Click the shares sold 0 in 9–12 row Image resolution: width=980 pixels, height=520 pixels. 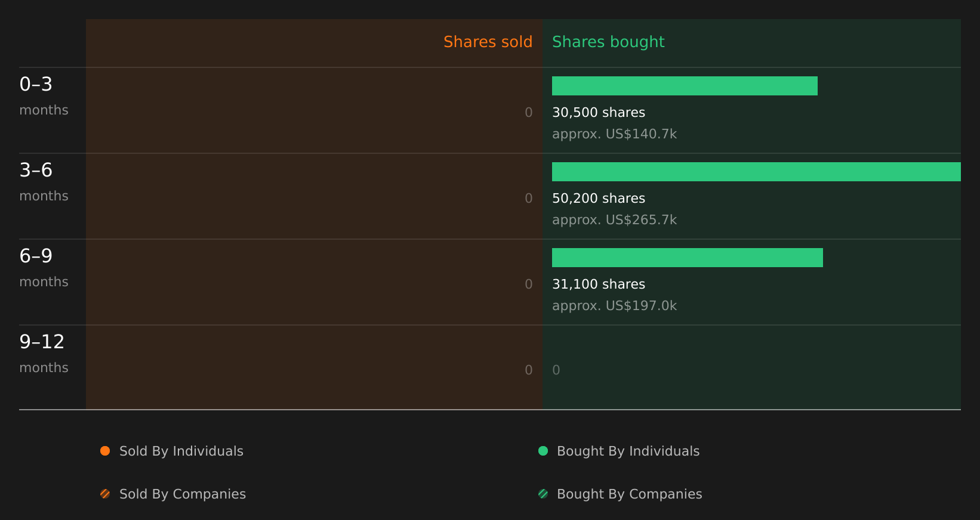click(x=529, y=370)
